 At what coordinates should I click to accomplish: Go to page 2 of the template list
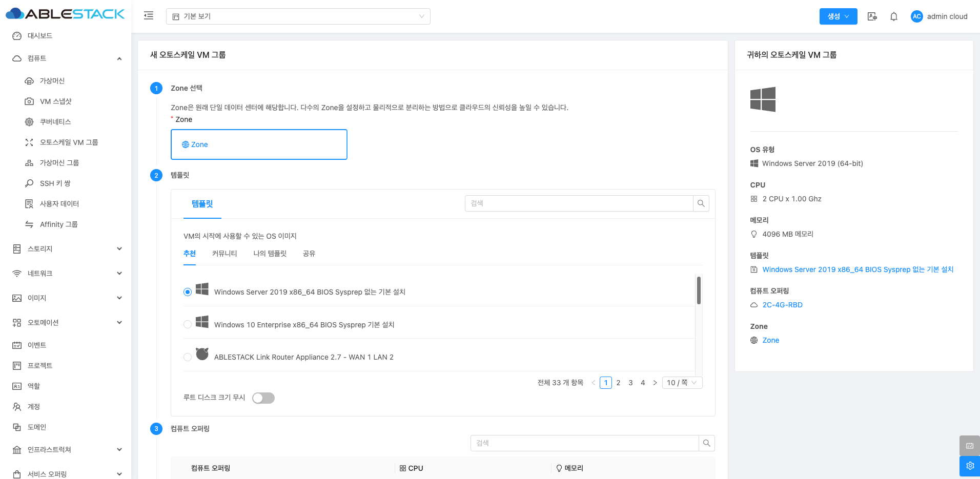point(618,383)
